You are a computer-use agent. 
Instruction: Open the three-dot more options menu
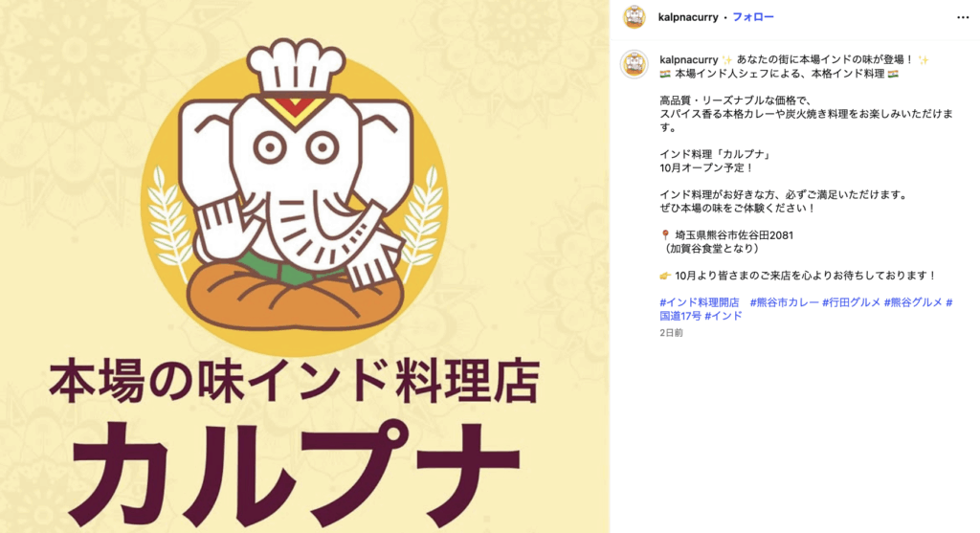pyautogui.click(x=963, y=17)
